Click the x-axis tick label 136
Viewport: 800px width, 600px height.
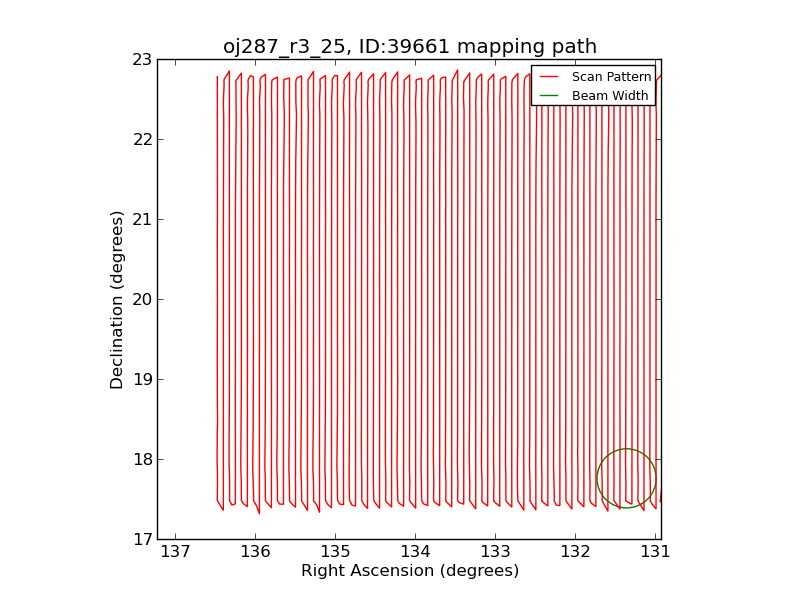(255, 551)
